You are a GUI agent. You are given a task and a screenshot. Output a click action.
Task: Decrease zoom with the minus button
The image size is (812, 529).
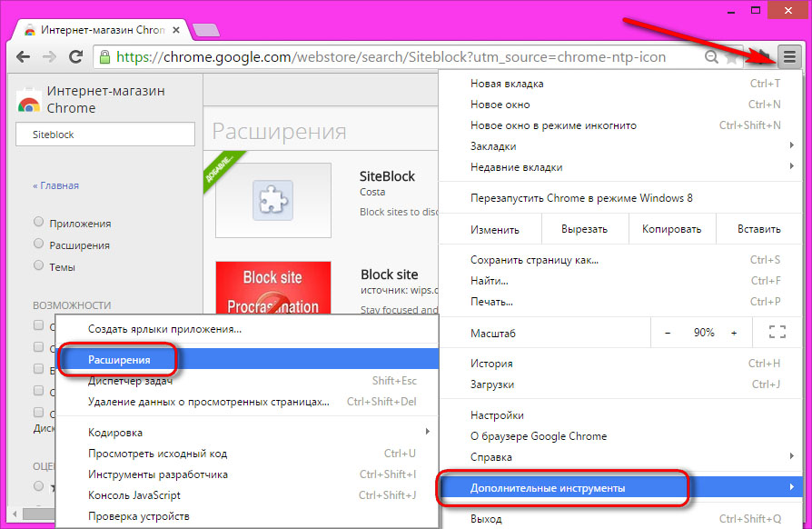coord(668,334)
